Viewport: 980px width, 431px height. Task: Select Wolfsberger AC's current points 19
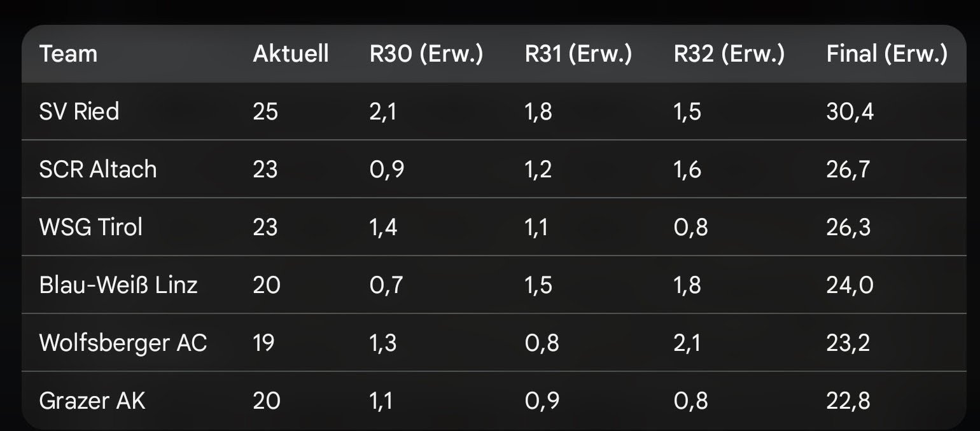pyautogui.click(x=263, y=343)
